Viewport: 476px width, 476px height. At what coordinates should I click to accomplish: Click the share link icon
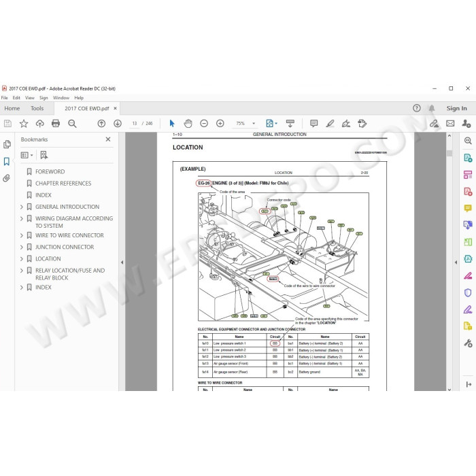tap(434, 124)
